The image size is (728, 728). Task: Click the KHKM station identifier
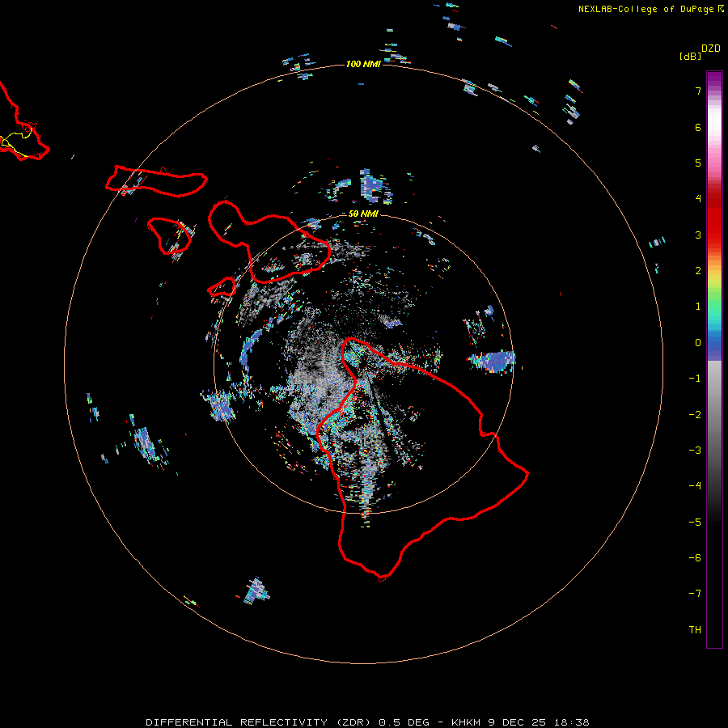click(x=466, y=722)
